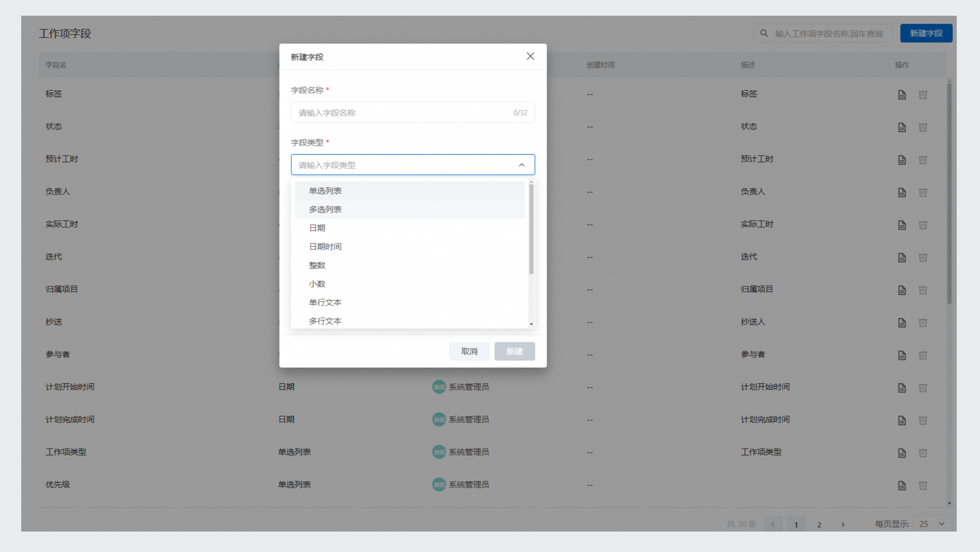This screenshot has height=552, width=980.
Task: Select 单行文本 field type option
Action: (x=410, y=303)
